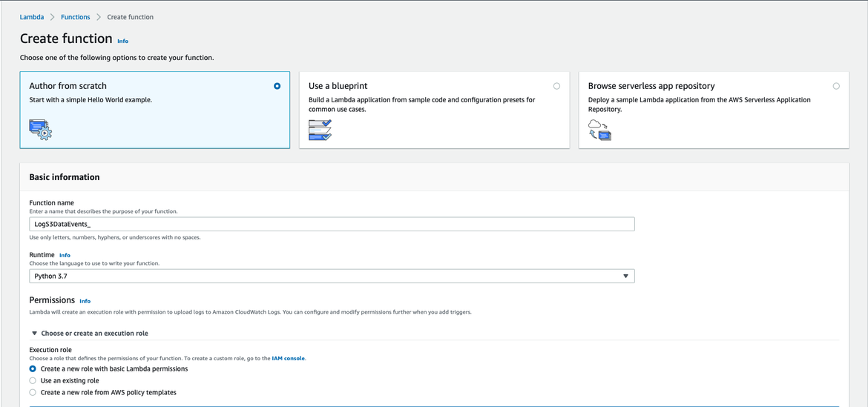Click the Use a blueprint card title
This screenshot has height=407, width=868.
(338, 86)
